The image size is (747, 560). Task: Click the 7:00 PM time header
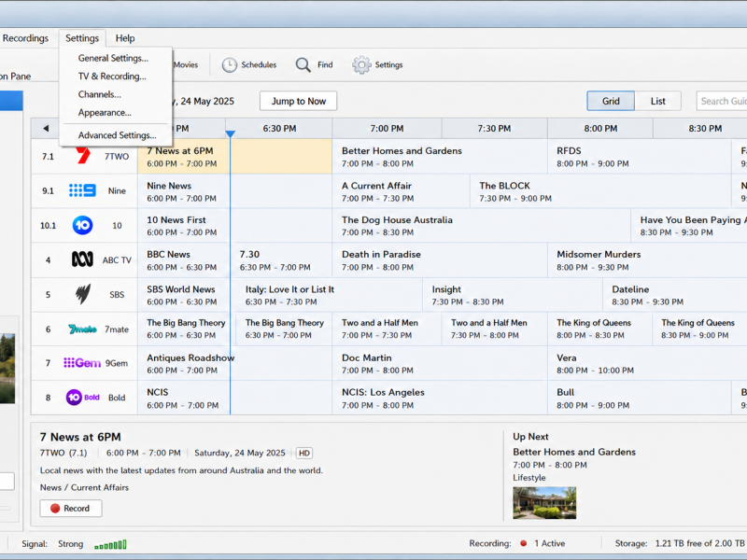387,129
